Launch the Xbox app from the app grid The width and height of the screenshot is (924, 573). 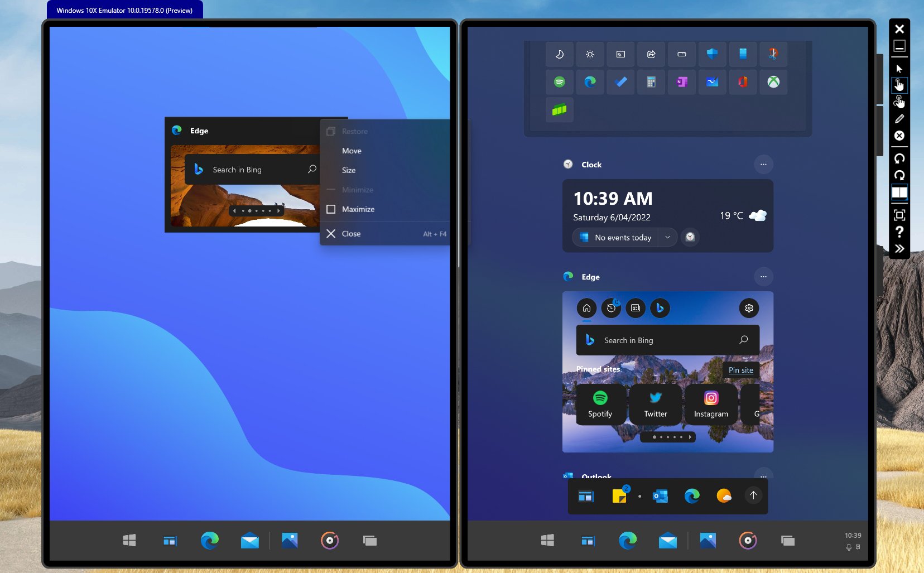click(773, 82)
